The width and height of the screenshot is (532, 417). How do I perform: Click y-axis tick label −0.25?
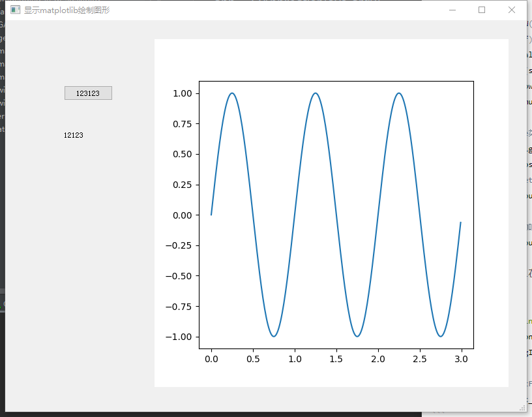[179, 245]
